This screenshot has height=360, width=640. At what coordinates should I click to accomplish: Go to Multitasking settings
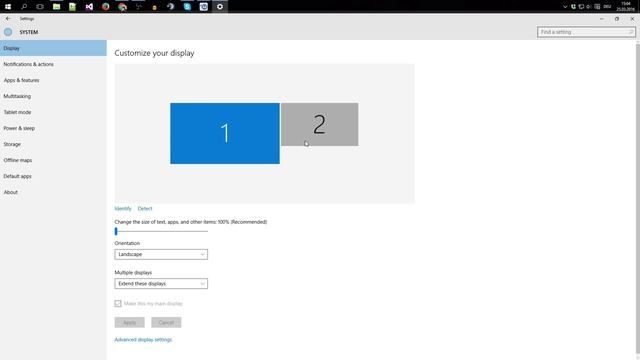click(53, 96)
